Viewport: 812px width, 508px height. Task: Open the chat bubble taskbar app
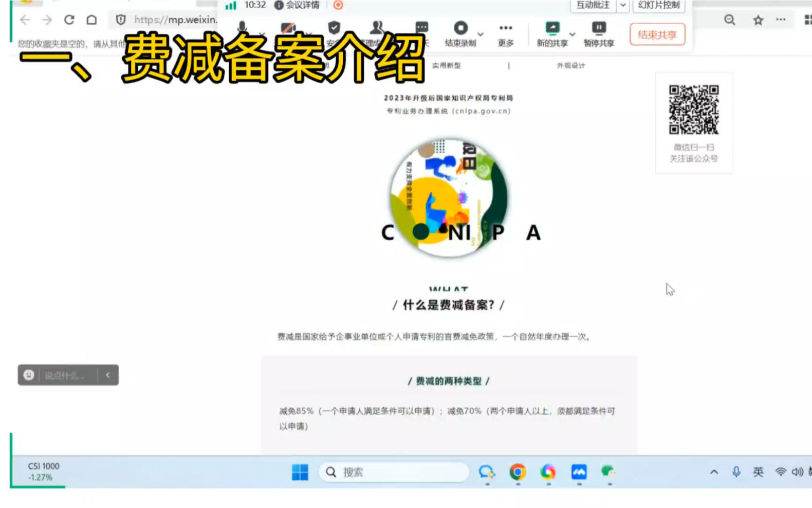click(487, 471)
